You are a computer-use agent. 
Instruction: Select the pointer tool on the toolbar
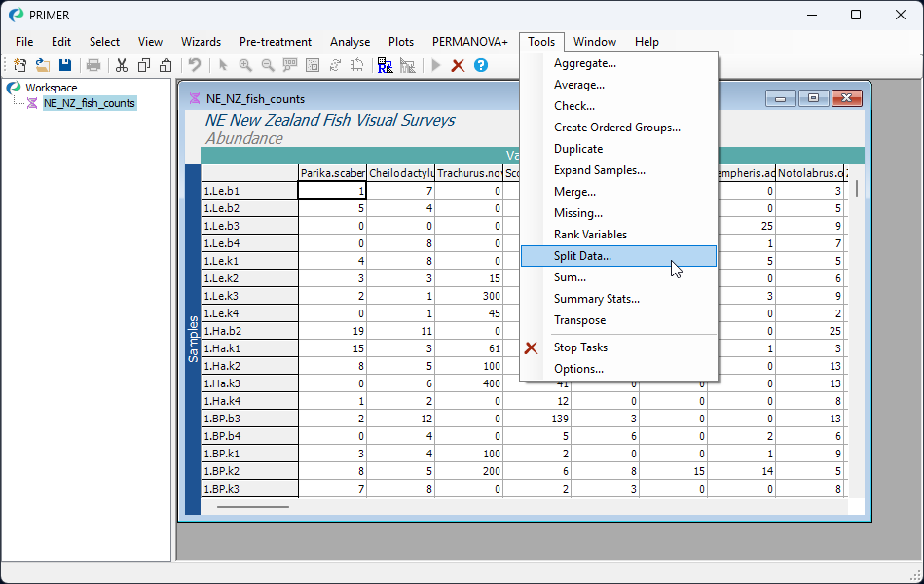[x=223, y=65]
